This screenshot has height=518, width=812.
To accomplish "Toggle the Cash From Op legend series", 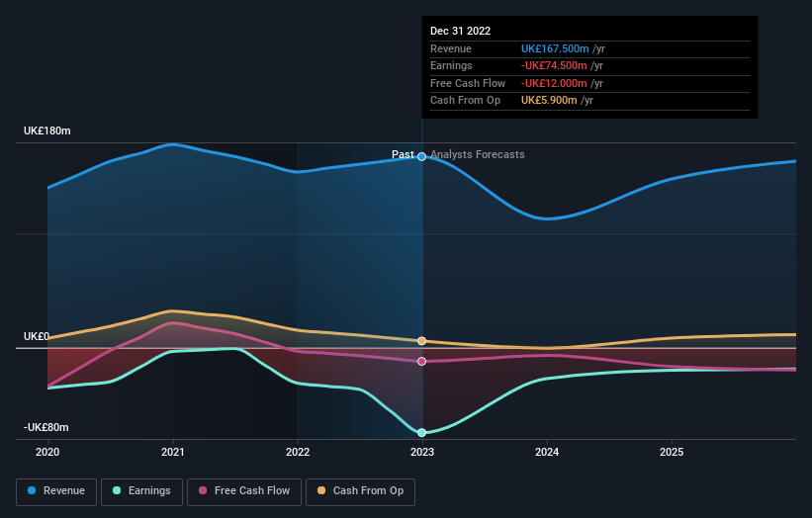I will click(x=360, y=491).
